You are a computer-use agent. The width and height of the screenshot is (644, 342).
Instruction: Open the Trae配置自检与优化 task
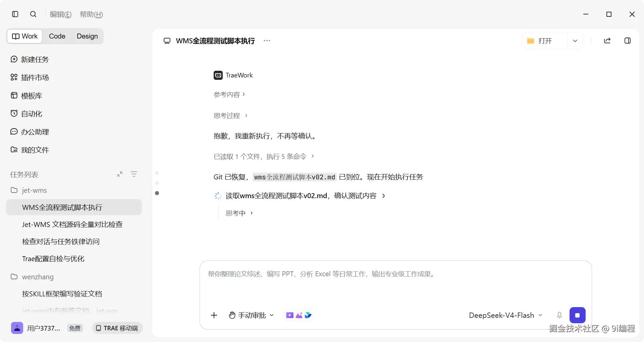(53, 259)
